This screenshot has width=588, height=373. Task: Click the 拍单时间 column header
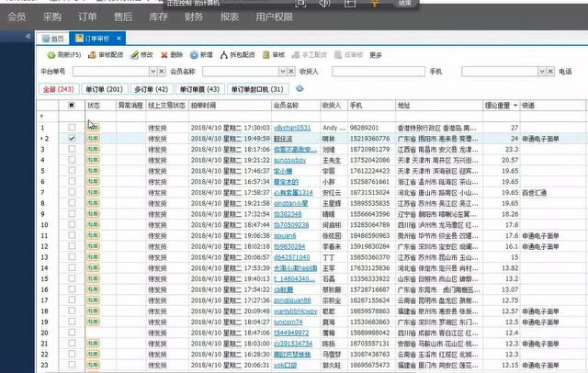coord(230,106)
